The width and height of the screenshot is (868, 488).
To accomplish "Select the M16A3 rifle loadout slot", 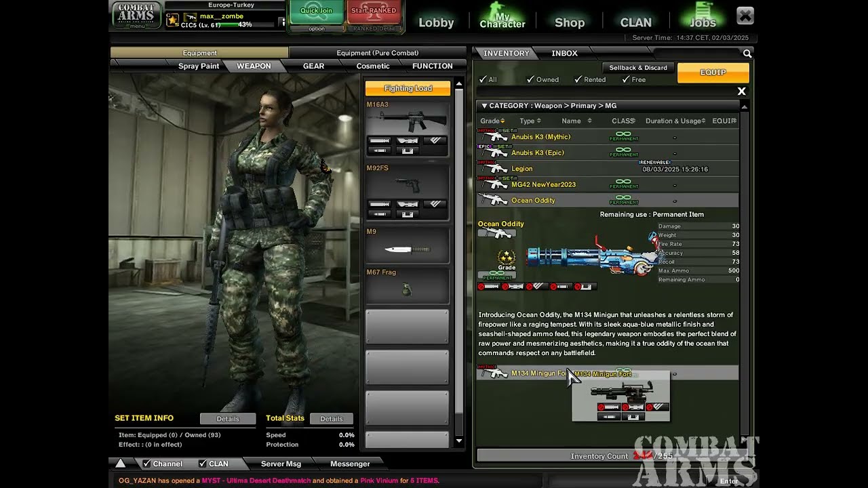I will (408, 129).
